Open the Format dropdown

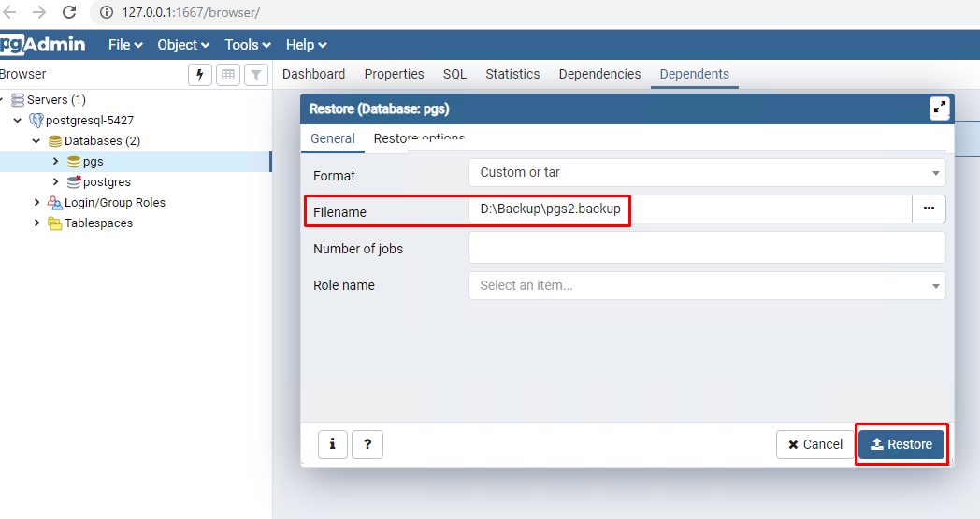coord(706,173)
